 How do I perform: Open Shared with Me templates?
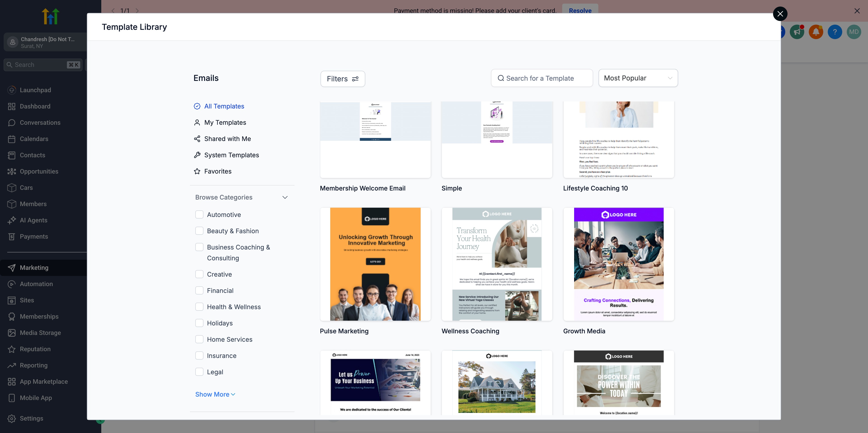tap(227, 139)
